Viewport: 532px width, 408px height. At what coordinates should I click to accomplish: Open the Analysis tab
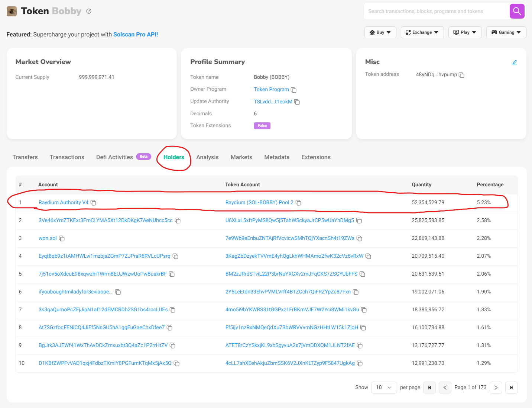(x=207, y=157)
